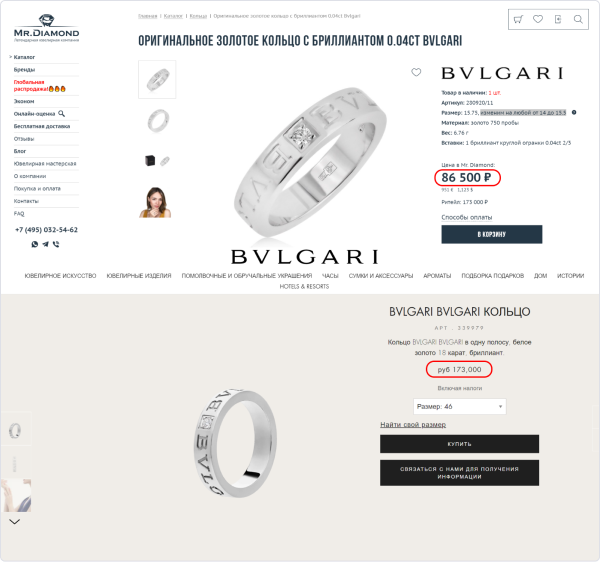Click the login icon in header
Screen dimensions: 600x562
coord(558,19)
